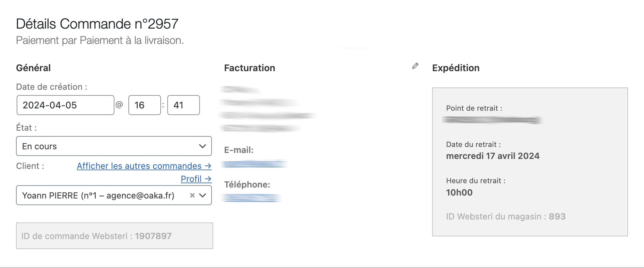Click the pencil icon to edit billing
The width and height of the screenshot is (644, 268).
415,66
